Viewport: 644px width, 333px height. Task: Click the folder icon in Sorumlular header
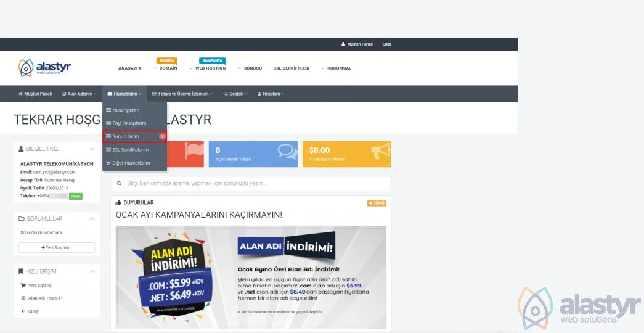[x=22, y=219]
